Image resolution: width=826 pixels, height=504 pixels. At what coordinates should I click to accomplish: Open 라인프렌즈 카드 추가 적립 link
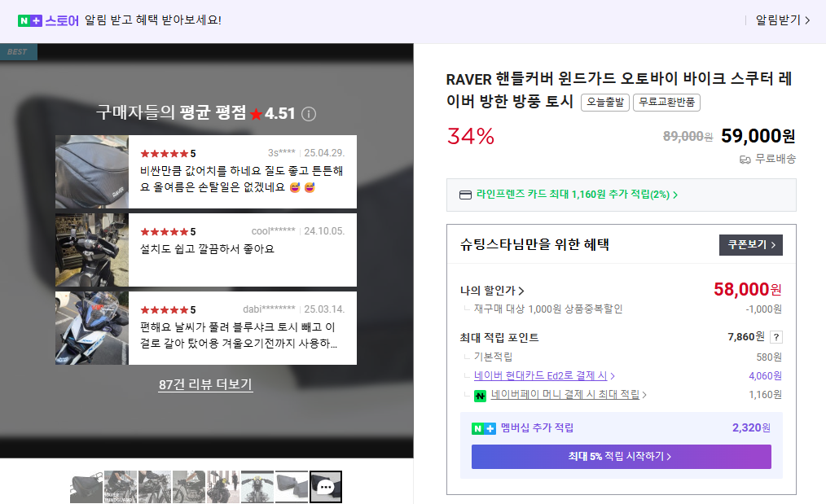(577, 195)
